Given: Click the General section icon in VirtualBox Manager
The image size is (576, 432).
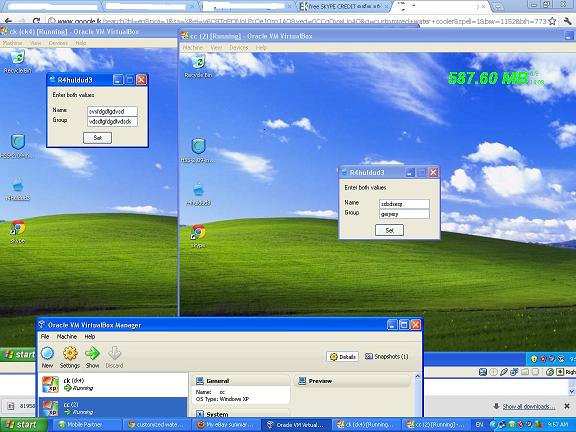Looking at the screenshot, I should [200, 381].
